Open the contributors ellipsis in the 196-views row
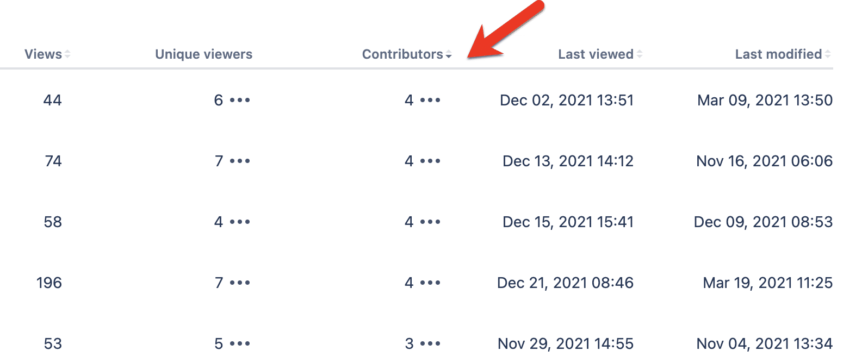 pyautogui.click(x=430, y=283)
